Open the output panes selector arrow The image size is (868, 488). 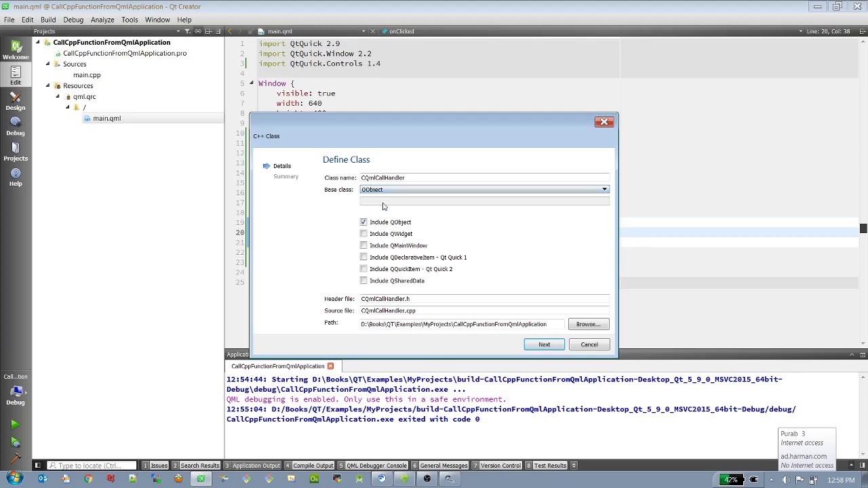click(574, 466)
